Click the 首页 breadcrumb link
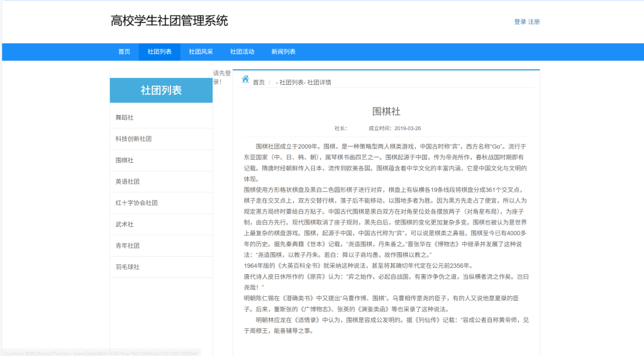 tap(258, 82)
